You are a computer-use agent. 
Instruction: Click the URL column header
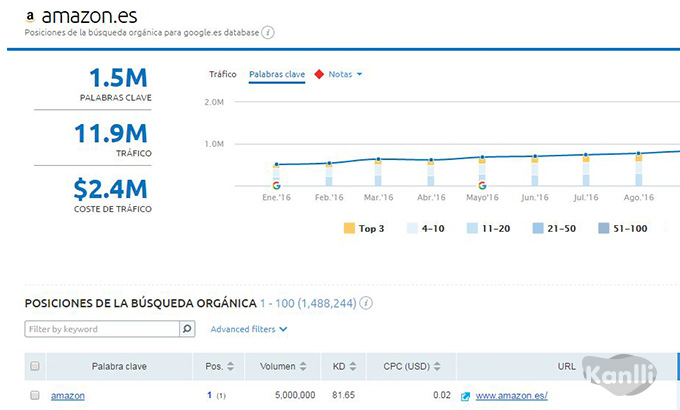tap(566, 366)
